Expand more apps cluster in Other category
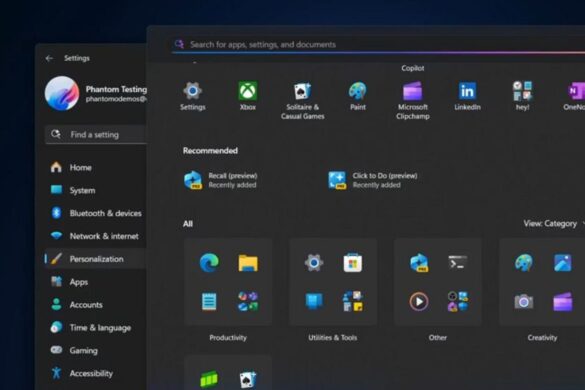585x390 pixels. tap(458, 302)
